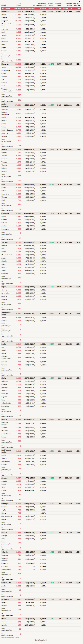Select the Napoli province entry
Screen dimensions: 83x644
tap(4, 216)
